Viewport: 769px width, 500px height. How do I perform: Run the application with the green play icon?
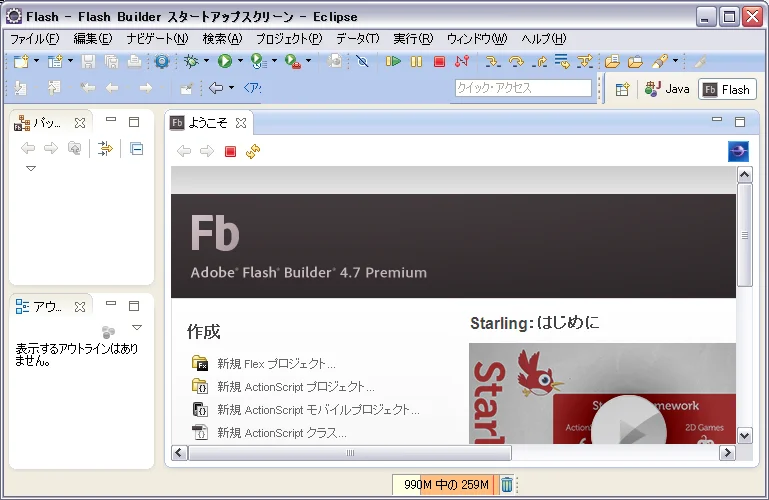click(225, 61)
